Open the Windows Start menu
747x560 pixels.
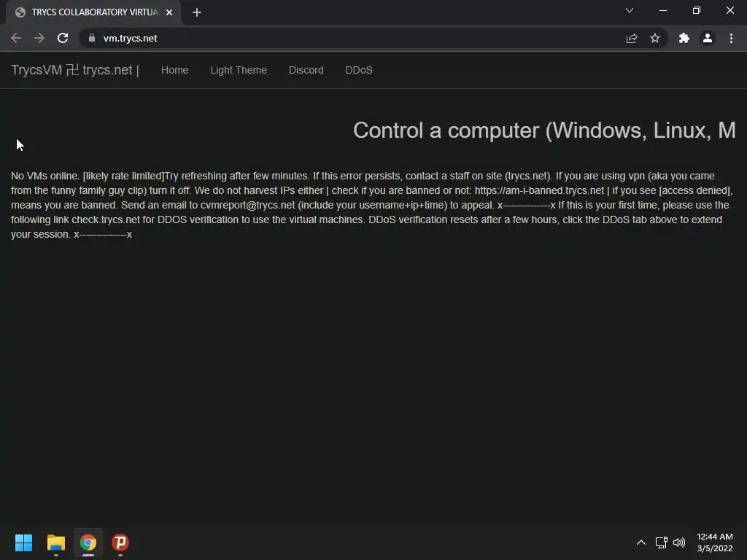pyautogui.click(x=23, y=542)
